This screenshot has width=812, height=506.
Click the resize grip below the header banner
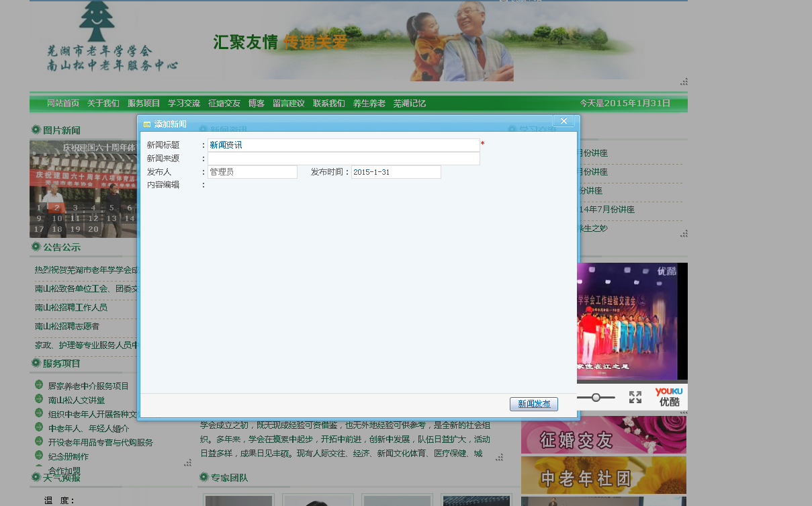(x=684, y=81)
